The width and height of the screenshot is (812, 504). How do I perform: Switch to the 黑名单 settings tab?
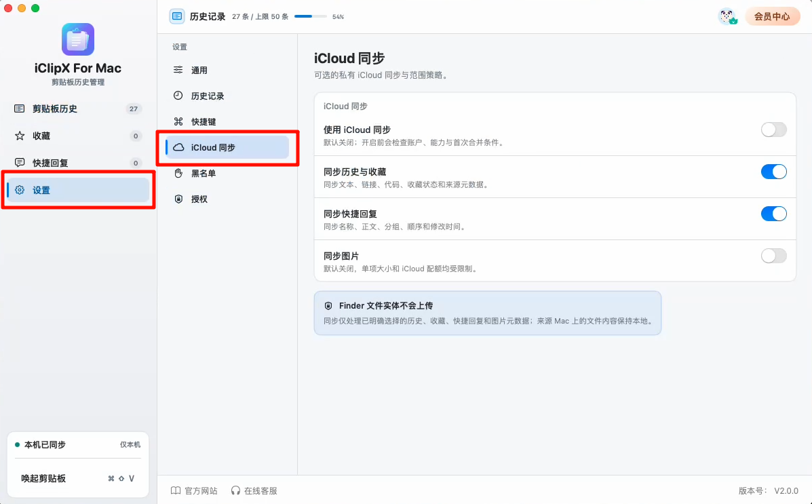point(227,173)
